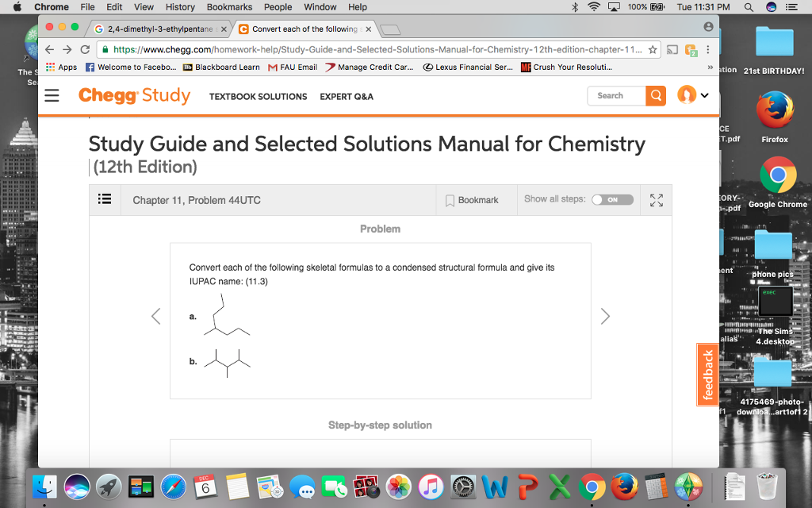The height and width of the screenshot is (508, 812).
Task: Click the orange search icon
Action: click(656, 95)
